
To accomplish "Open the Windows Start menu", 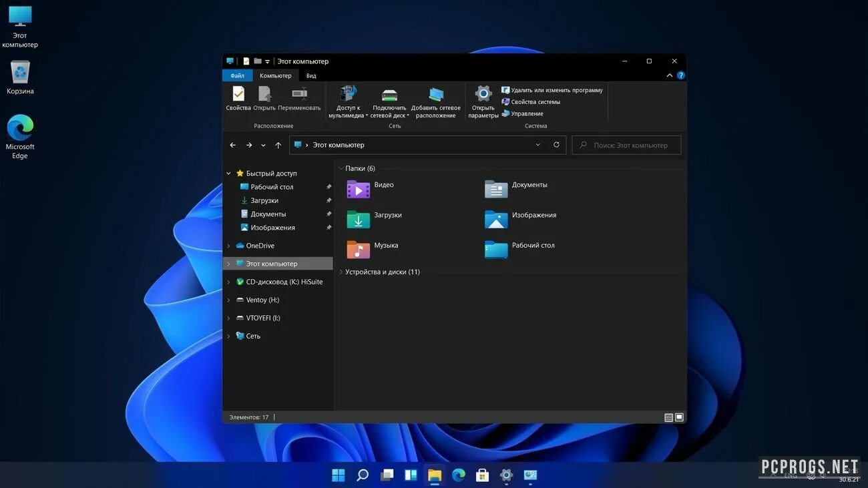I will coord(339,475).
